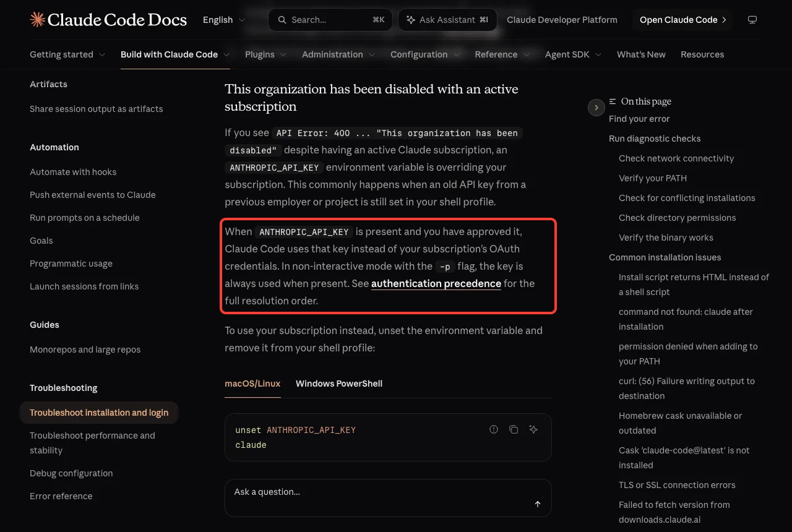792x532 pixels.
Task: Send question with the up-arrow button
Action: click(538, 504)
